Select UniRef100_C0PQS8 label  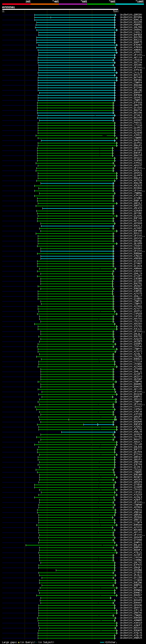coord(131,314)
